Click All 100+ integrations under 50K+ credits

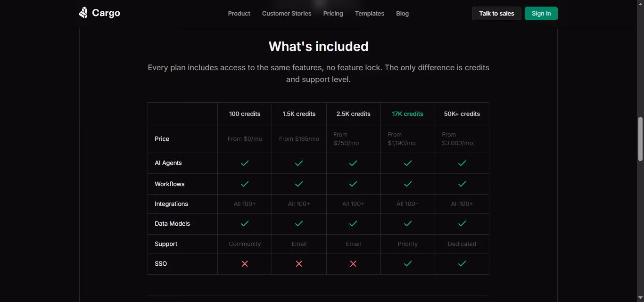(x=462, y=204)
